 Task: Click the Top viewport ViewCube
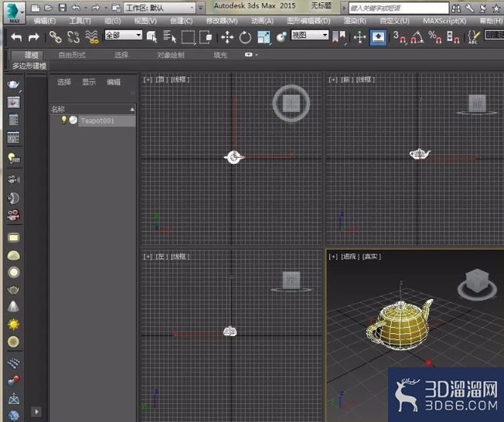click(291, 104)
